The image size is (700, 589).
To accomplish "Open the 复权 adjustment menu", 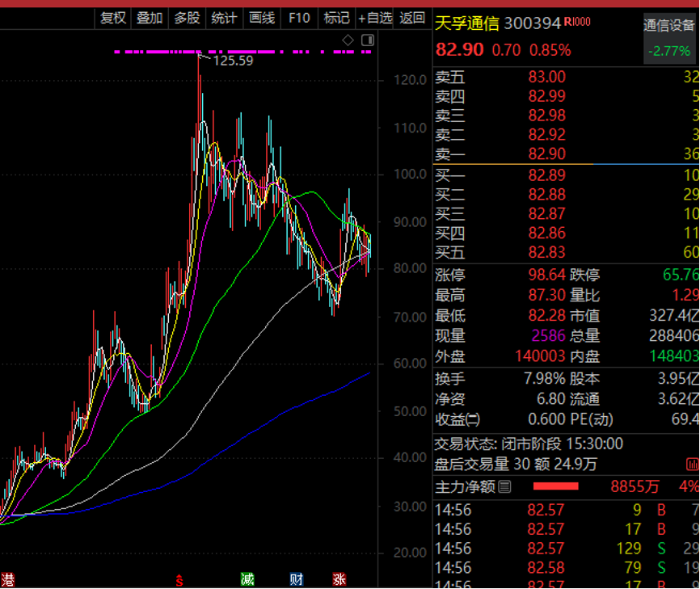I will click(x=113, y=19).
